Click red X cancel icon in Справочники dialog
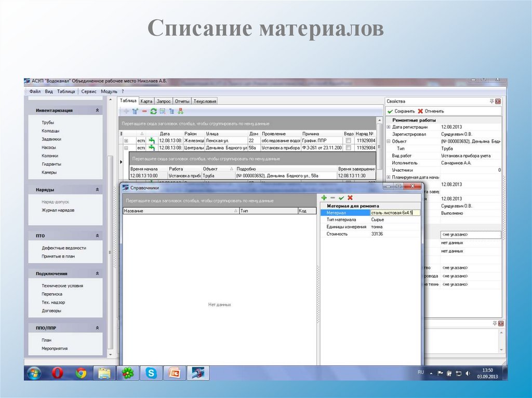The image size is (532, 398). (350, 198)
